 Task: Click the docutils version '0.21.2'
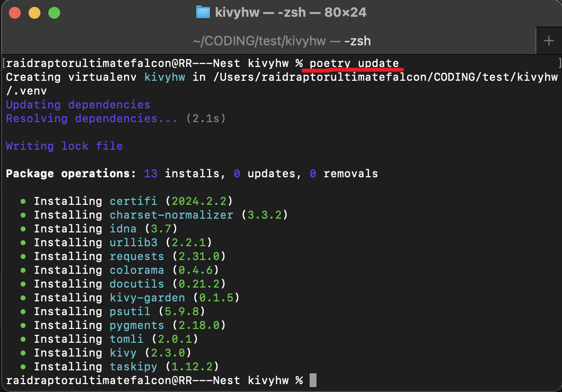199,284
